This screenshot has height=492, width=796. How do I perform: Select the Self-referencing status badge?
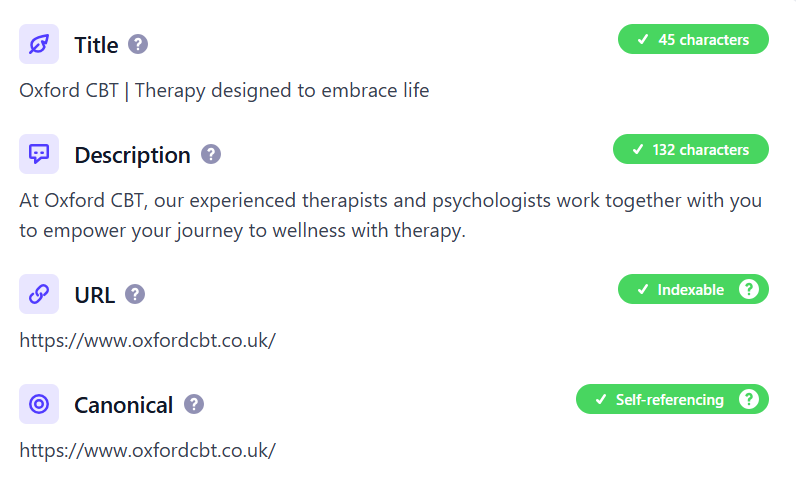(660, 400)
